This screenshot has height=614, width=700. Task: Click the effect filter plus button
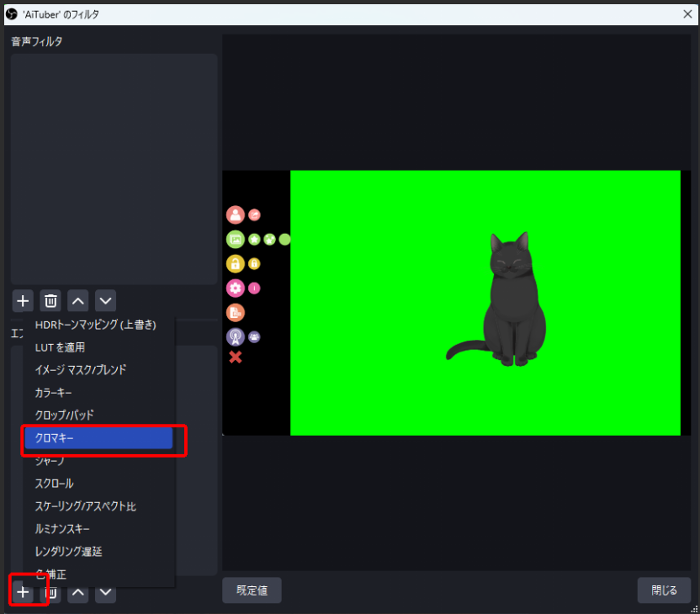point(23,592)
